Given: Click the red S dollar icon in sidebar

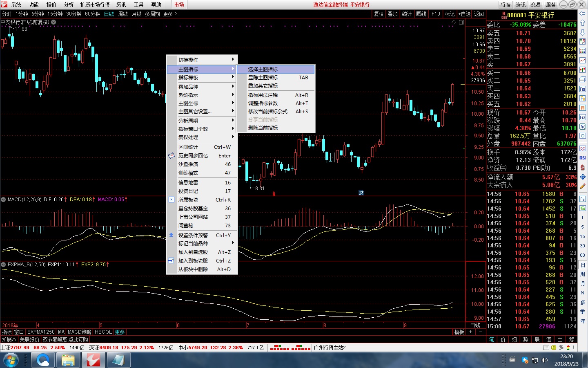Looking at the screenshot, I should coord(583,167).
